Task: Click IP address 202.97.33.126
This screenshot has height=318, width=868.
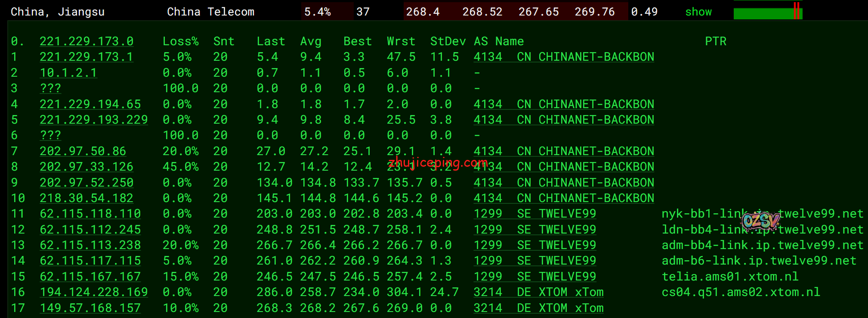Action: (x=86, y=167)
